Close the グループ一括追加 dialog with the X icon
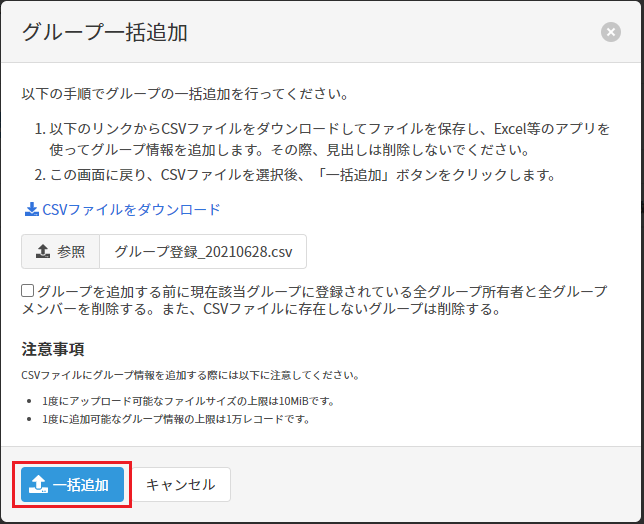This screenshot has width=644, height=524. [x=610, y=32]
